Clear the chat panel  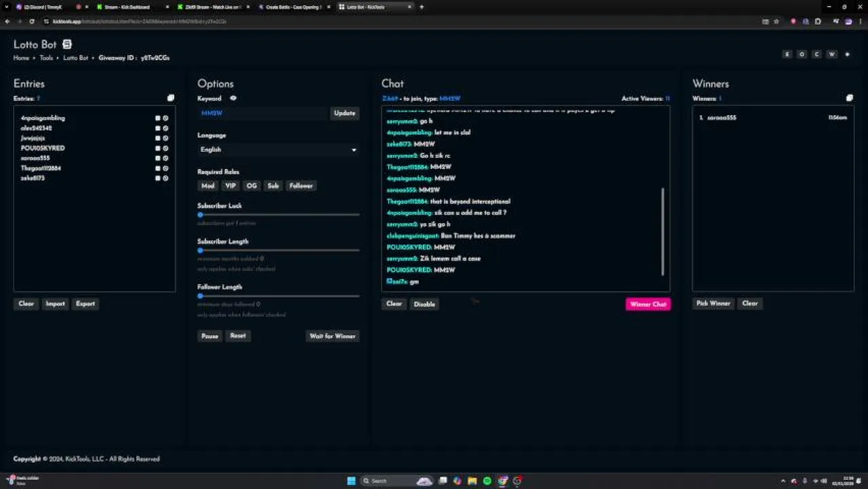[x=394, y=304]
